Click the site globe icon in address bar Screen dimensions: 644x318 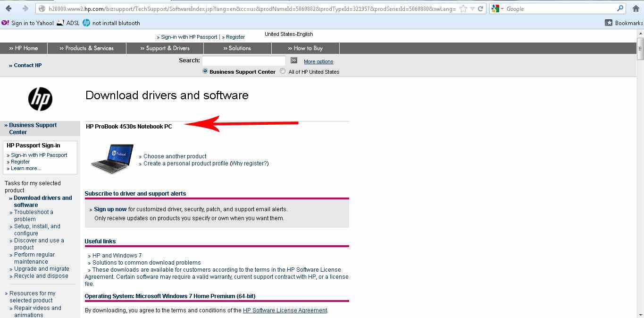pos(42,9)
